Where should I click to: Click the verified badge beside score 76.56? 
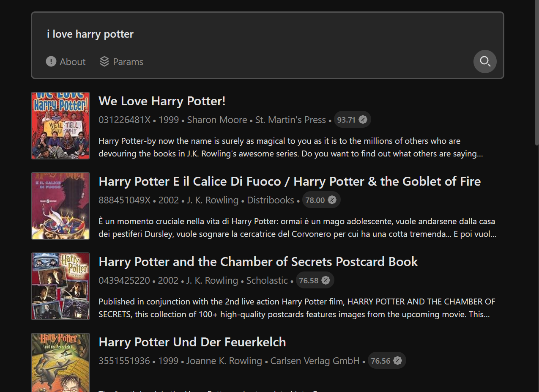397,361
